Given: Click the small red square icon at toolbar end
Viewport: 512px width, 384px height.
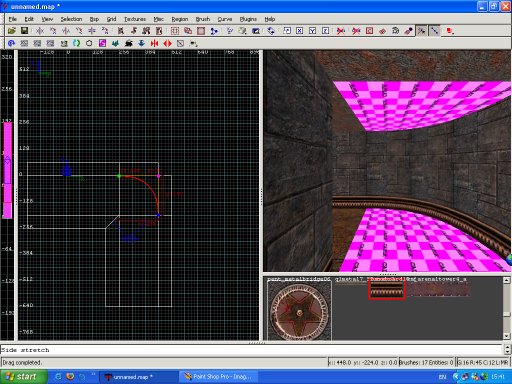Looking at the screenshot, I should [x=450, y=31].
